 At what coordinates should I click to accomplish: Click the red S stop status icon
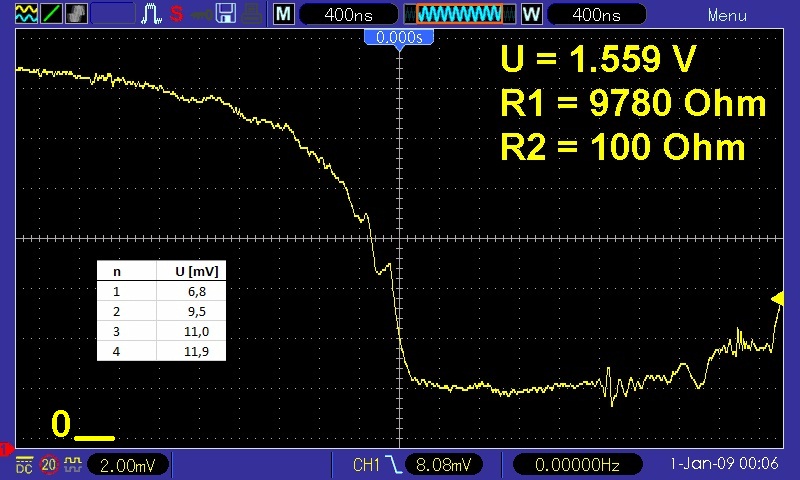click(177, 14)
